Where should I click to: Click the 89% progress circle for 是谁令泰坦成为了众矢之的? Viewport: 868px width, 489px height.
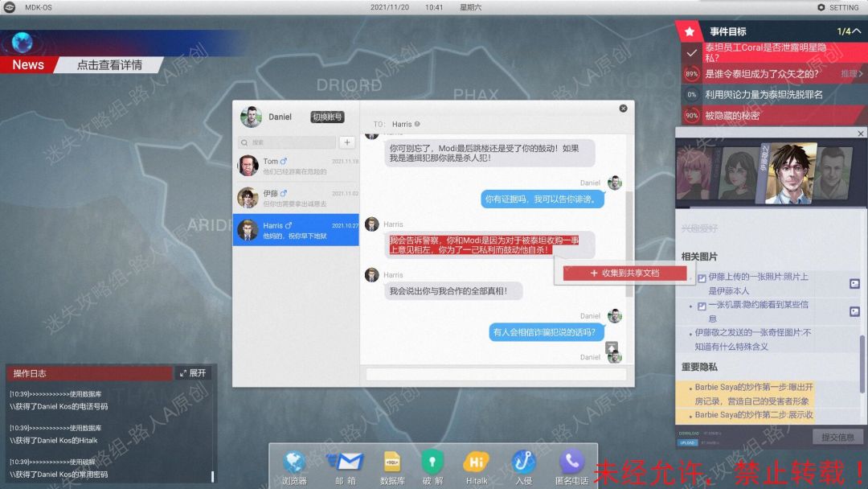coord(691,74)
